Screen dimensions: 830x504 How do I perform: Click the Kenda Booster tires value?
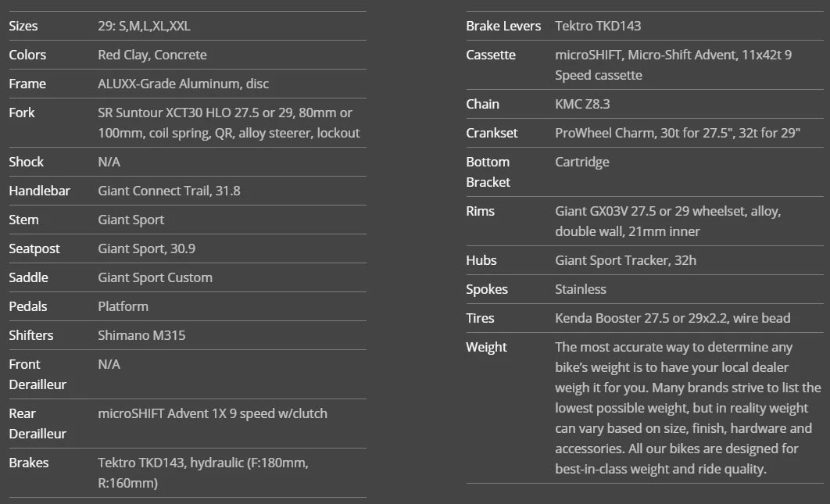[672, 318]
